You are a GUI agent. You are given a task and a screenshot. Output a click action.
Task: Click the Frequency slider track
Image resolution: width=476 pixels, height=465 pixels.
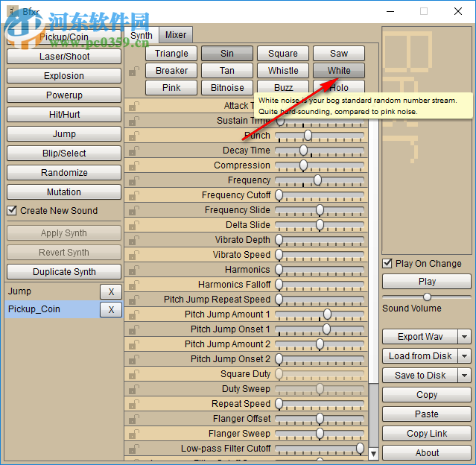coord(320,180)
